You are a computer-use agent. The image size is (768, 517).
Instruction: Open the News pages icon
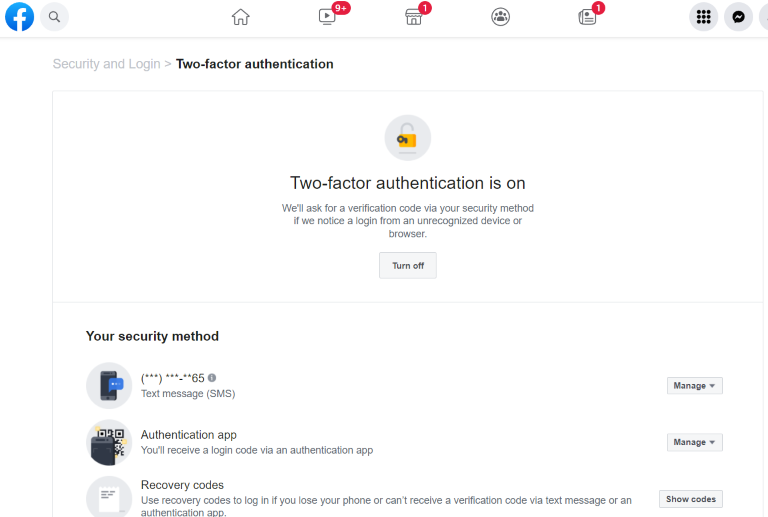tap(587, 17)
